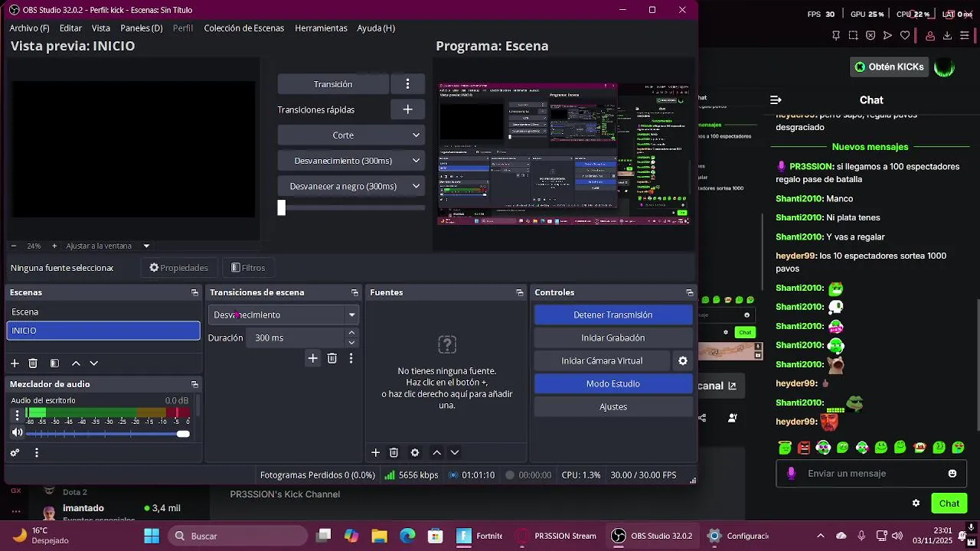The height and width of the screenshot is (551, 980).
Task: Toggle Iniciar Grabación
Action: click(613, 337)
